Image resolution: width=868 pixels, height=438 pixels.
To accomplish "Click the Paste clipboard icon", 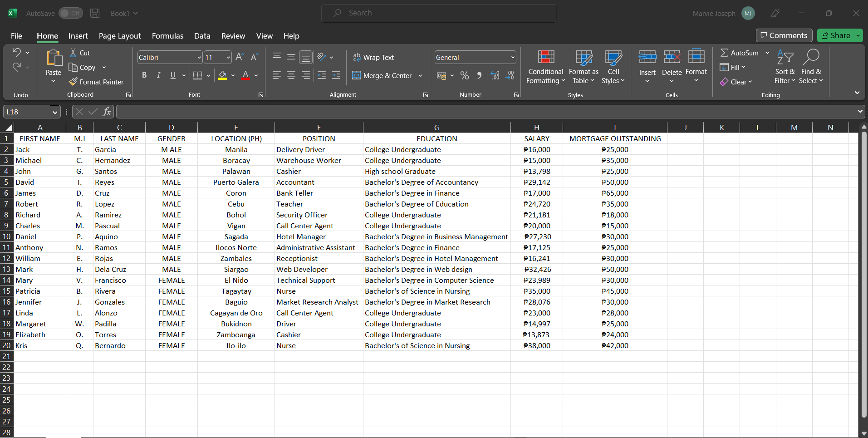I will (54, 58).
